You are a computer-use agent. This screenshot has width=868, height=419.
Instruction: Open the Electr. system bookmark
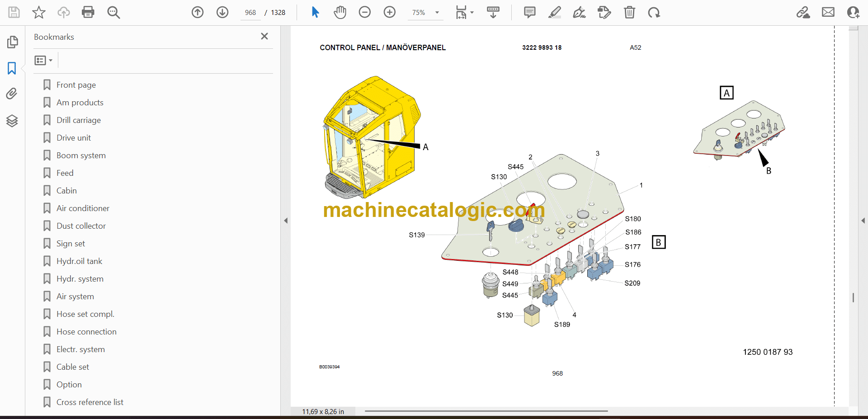click(x=80, y=349)
